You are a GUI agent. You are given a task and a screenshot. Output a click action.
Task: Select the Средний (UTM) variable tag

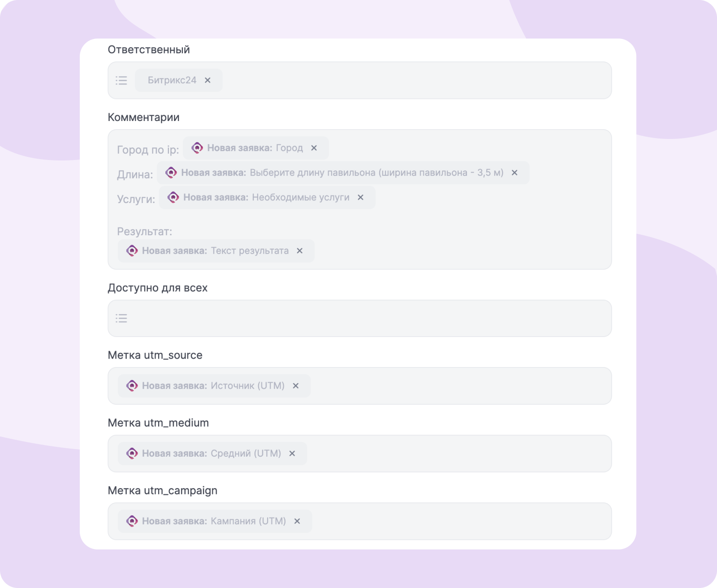tap(212, 453)
